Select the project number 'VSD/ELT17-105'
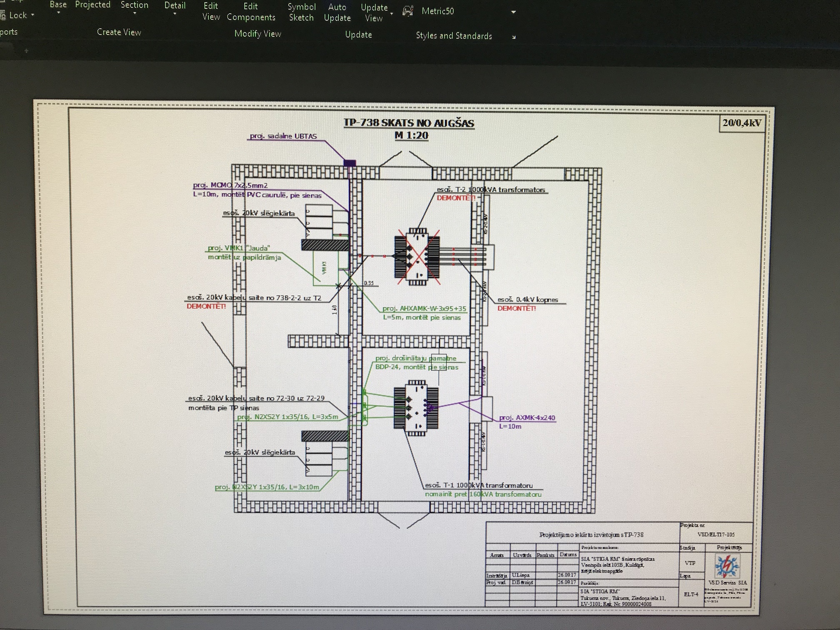 click(x=716, y=535)
